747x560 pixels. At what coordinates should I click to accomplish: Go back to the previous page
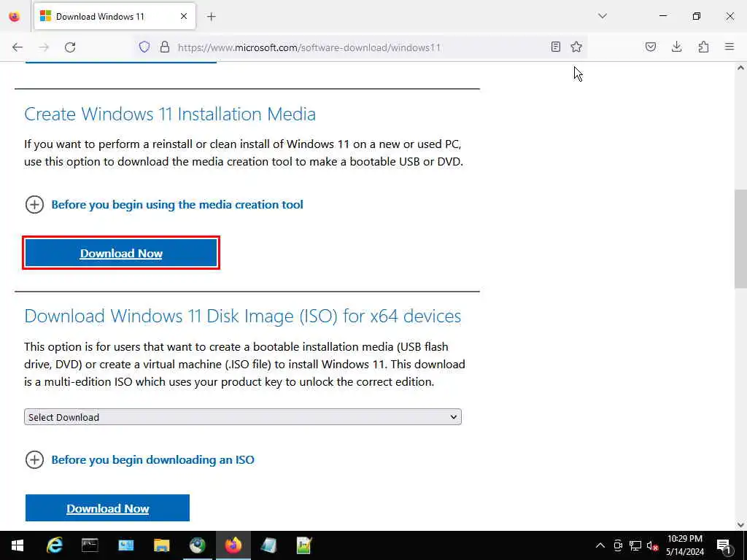tap(18, 47)
